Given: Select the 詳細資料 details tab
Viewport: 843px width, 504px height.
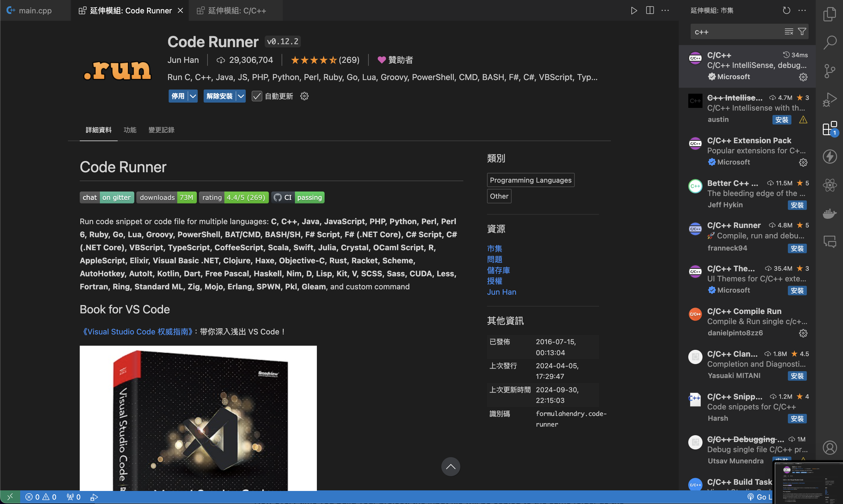Looking at the screenshot, I should tap(98, 130).
